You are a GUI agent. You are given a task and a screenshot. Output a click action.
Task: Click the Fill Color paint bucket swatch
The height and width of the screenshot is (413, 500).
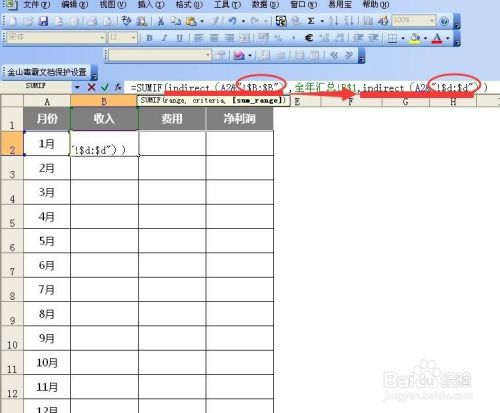point(415,38)
